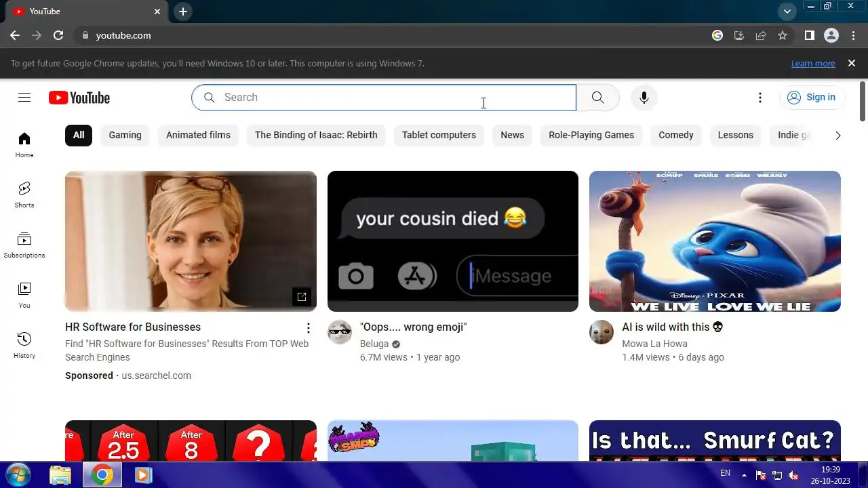Open the "your cousin died" video thumbnail
868x488 pixels.
[x=453, y=241]
